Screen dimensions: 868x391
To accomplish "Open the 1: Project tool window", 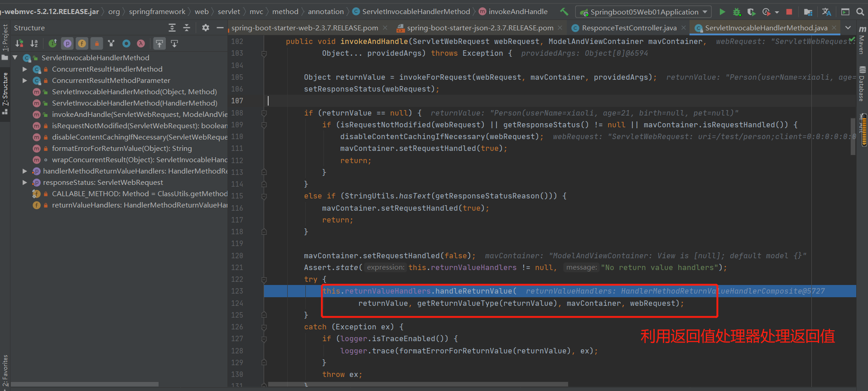I will pos(5,42).
